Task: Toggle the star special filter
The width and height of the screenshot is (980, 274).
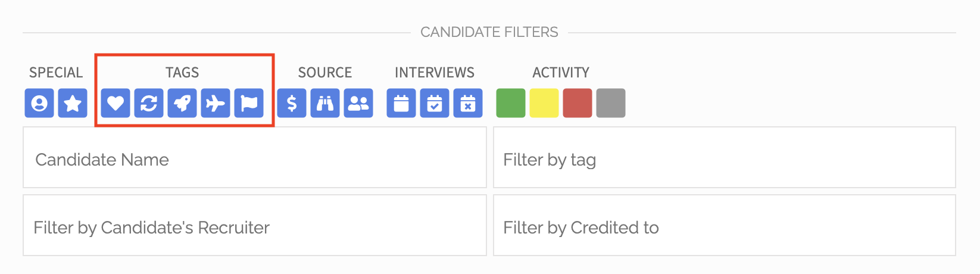Action: tap(73, 103)
